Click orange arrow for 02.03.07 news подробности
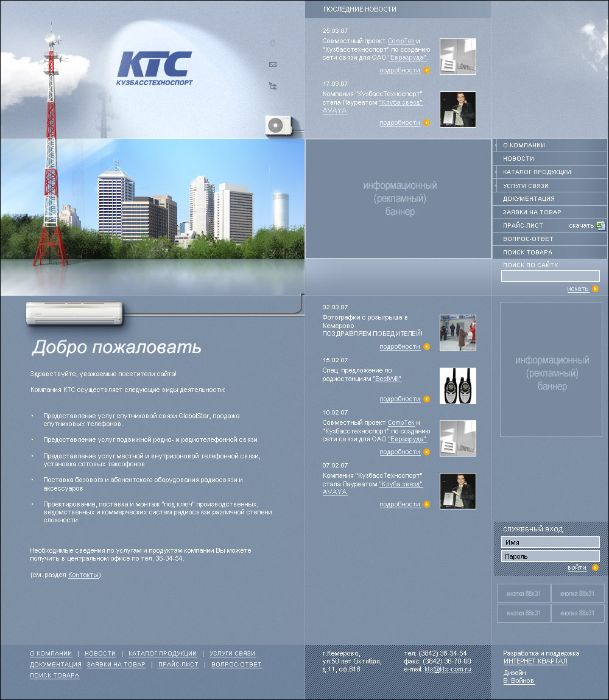 click(427, 346)
